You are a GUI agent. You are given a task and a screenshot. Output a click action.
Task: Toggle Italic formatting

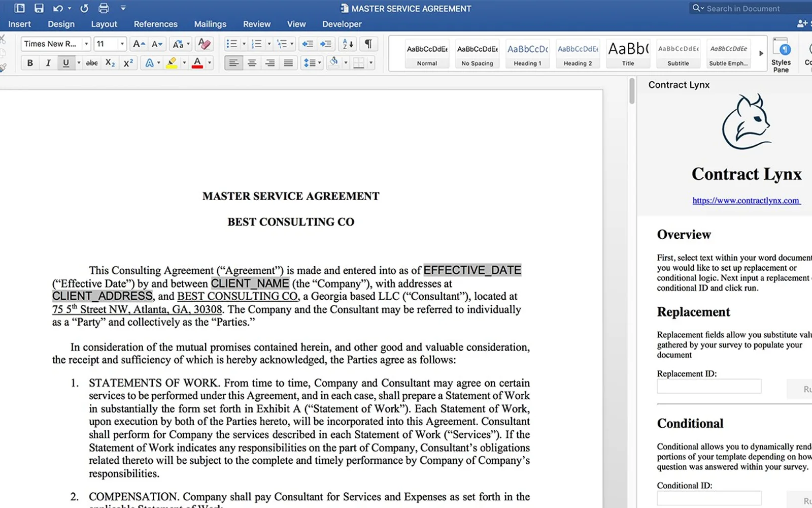point(48,63)
